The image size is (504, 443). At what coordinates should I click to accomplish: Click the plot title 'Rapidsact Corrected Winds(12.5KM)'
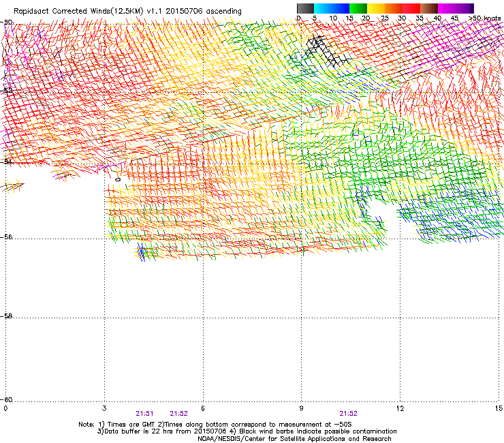click(78, 12)
